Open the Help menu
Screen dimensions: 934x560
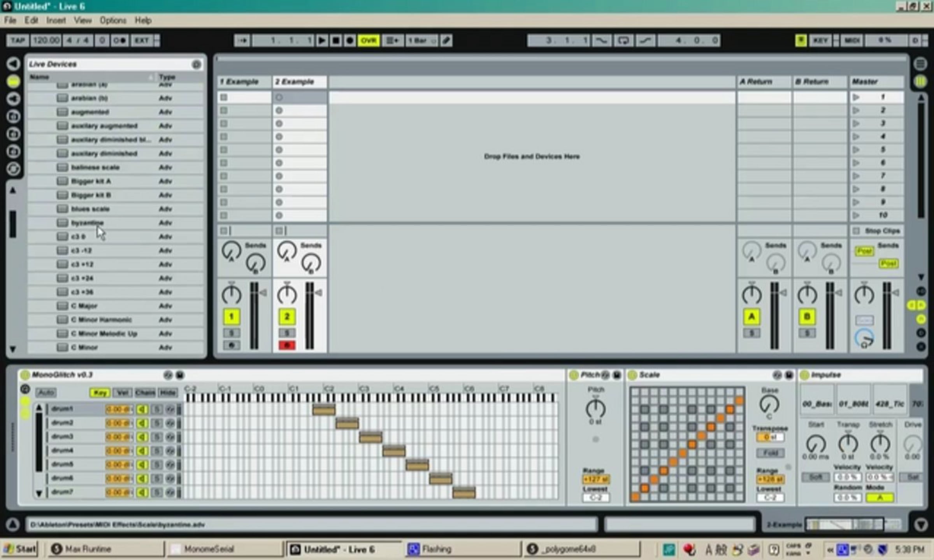[143, 20]
